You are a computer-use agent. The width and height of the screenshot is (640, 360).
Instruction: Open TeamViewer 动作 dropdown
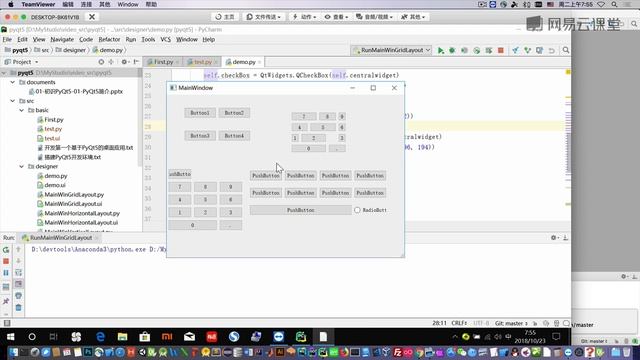point(304,17)
